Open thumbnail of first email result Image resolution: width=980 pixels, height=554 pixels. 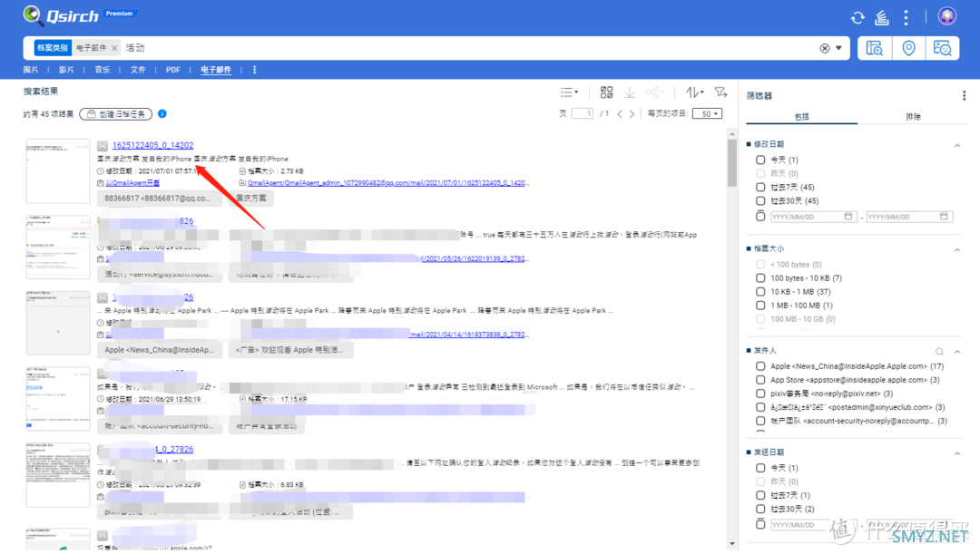click(x=57, y=171)
